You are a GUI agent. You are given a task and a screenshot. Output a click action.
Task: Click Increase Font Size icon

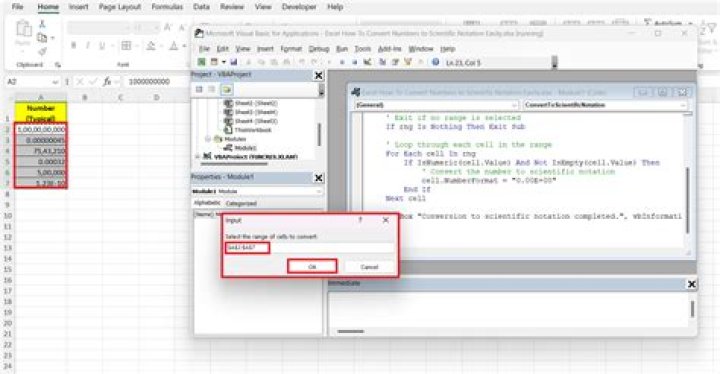pyautogui.click(x=168, y=28)
